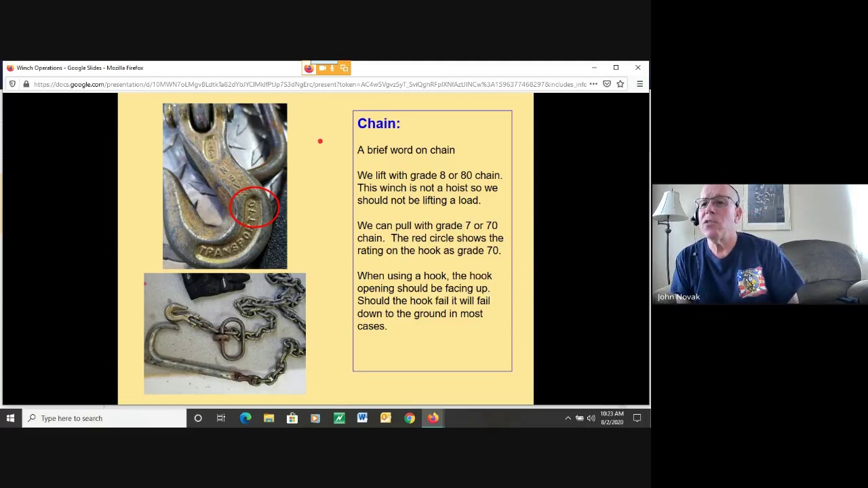Close the Firefox window
The width and height of the screenshot is (868, 488).
click(x=637, y=68)
